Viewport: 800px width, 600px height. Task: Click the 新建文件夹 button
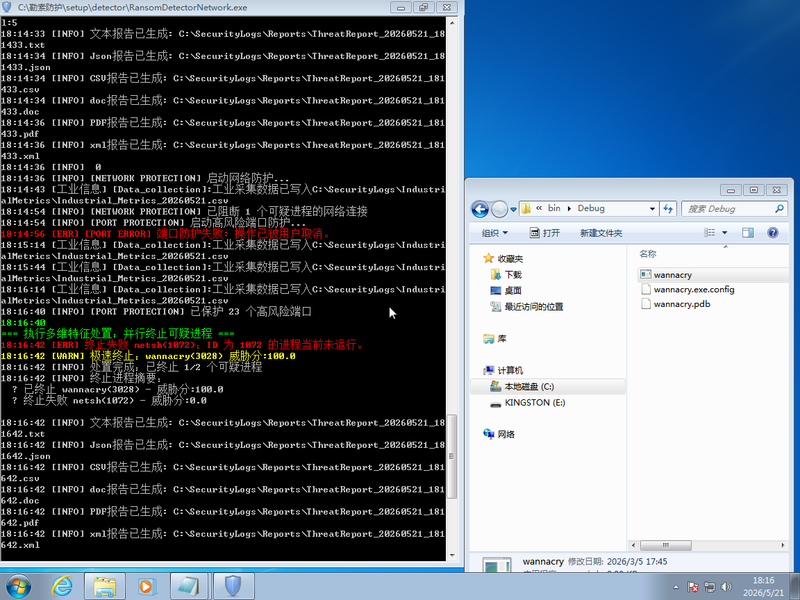pyautogui.click(x=601, y=233)
